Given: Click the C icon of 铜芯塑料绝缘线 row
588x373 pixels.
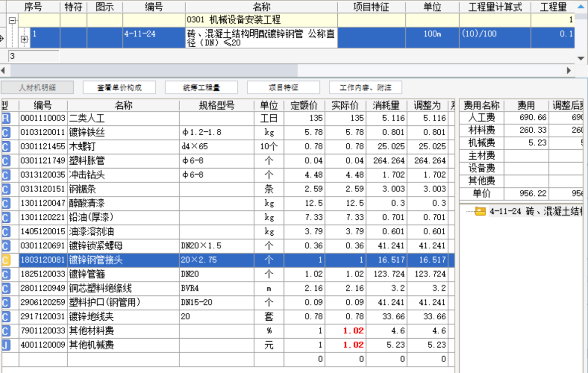Looking at the screenshot, I should click(x=6, y=288).
